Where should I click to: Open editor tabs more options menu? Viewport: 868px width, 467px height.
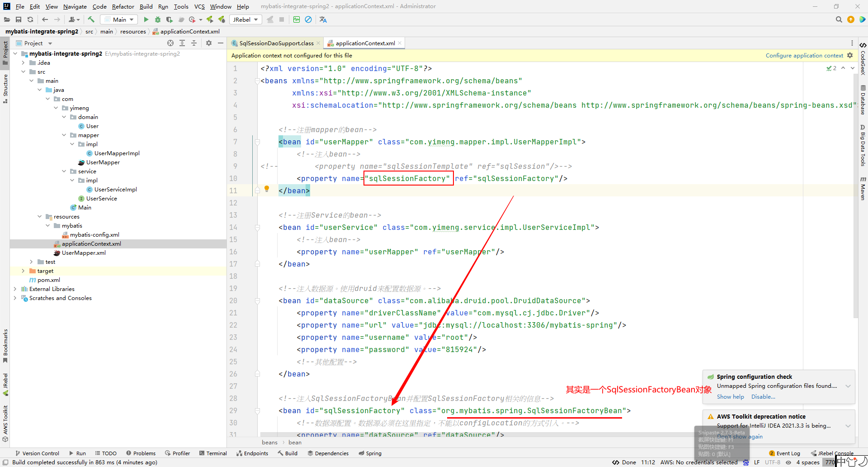tap(852, 43)
